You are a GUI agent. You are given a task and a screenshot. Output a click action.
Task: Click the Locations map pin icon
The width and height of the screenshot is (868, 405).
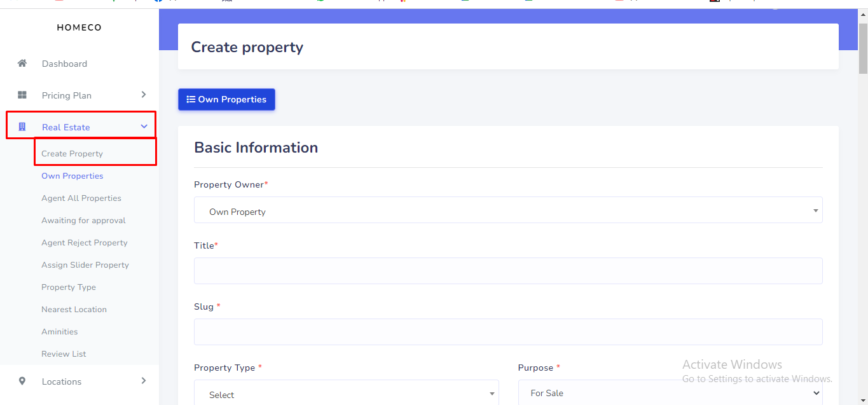click(22, 381)
